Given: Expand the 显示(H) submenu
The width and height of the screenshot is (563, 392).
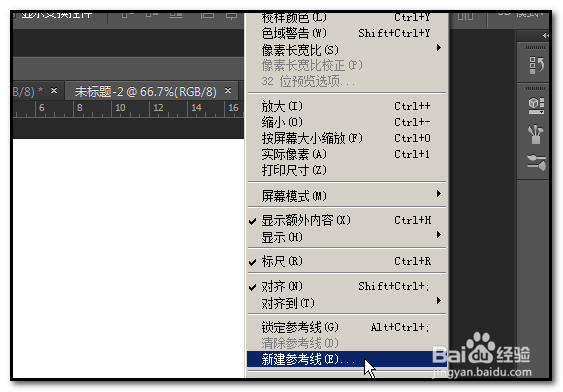Looking at the screenshot, I should click(x=347, y=237).
